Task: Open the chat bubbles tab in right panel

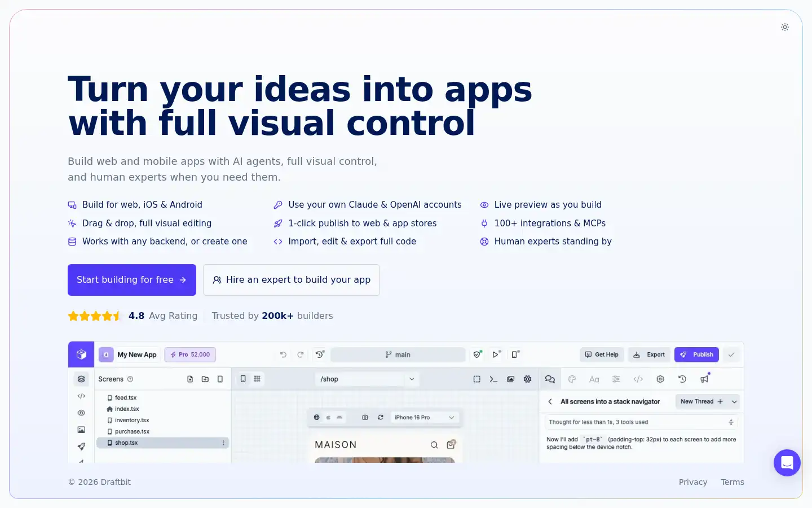Action: pos(550,379)
